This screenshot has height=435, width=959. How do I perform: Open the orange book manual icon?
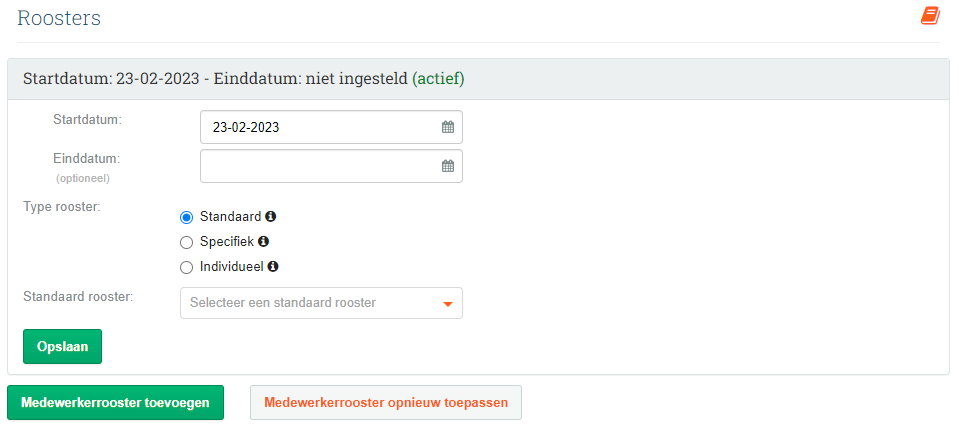[x=930, y=16]
